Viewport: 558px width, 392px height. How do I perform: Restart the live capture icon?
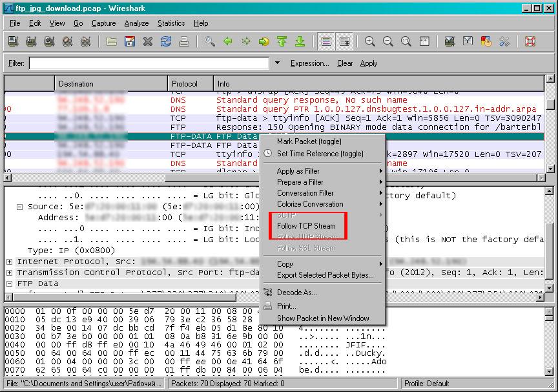pos(86,41)
